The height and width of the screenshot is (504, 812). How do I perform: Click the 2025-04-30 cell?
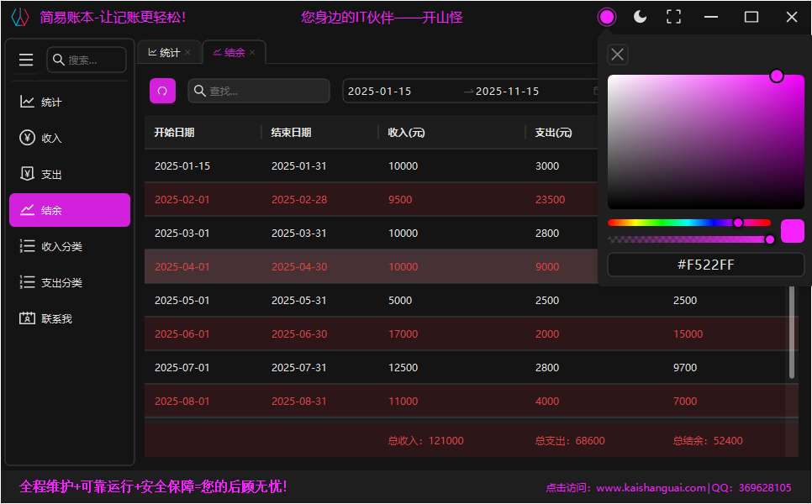[x=299, y=267]
